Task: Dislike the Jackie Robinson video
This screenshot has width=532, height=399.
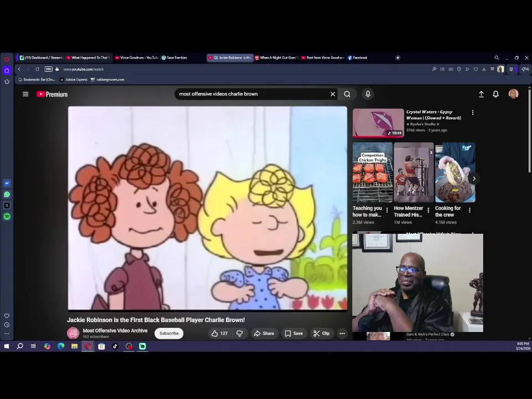Action: pyautogui.click(x=239, y=334)
